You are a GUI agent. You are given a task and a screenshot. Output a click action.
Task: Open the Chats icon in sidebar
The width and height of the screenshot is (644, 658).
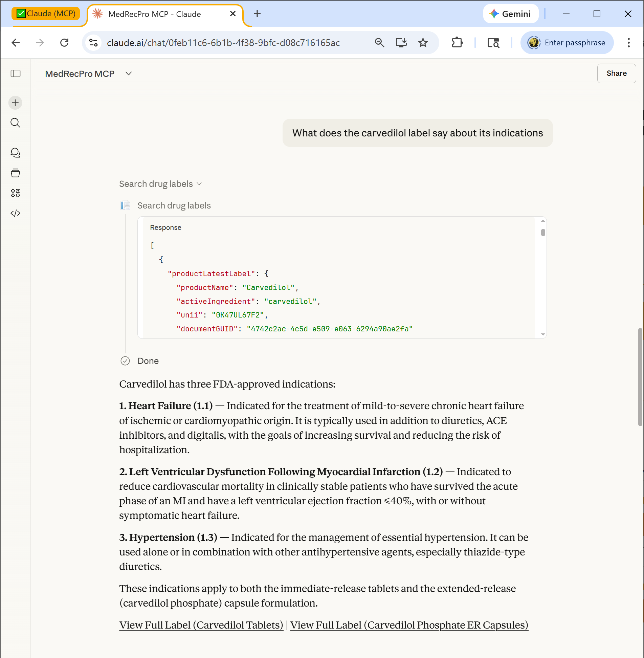(16, 153)
